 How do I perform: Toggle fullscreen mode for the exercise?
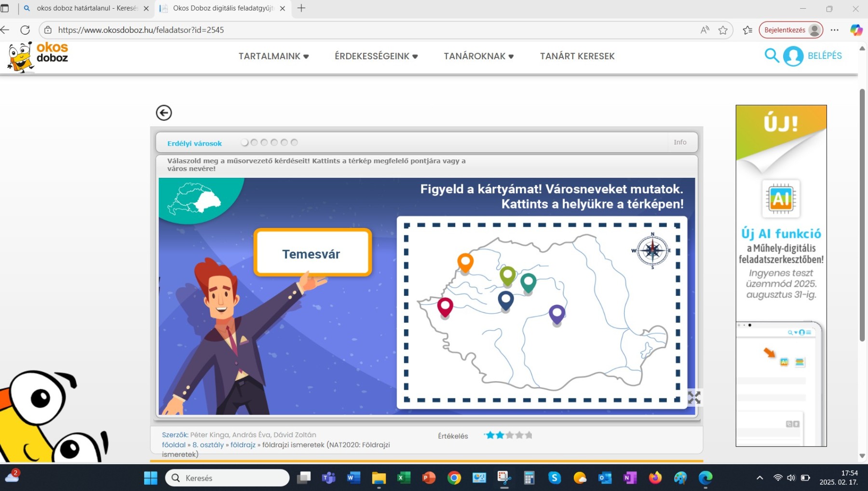coord(694,398)
